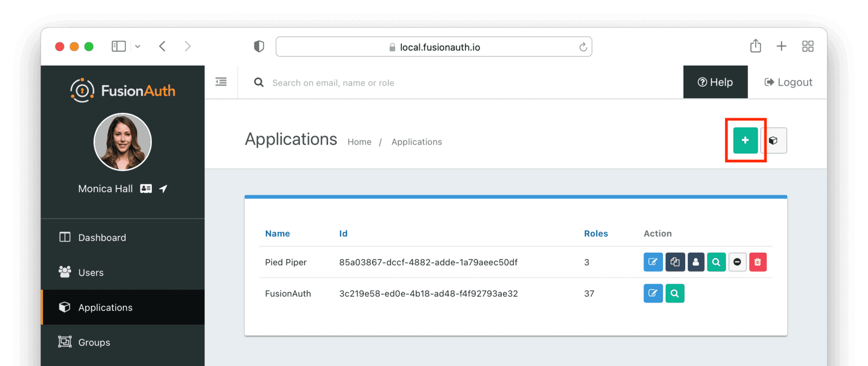Click the local.fusionauth.io address bar
Screen dimensions: 868x366
click(434, 47)
